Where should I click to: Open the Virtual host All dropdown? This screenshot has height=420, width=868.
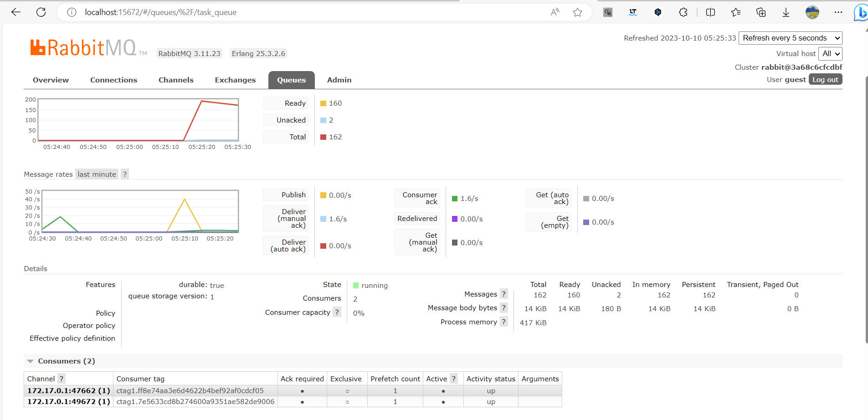(x=830, y=54)
